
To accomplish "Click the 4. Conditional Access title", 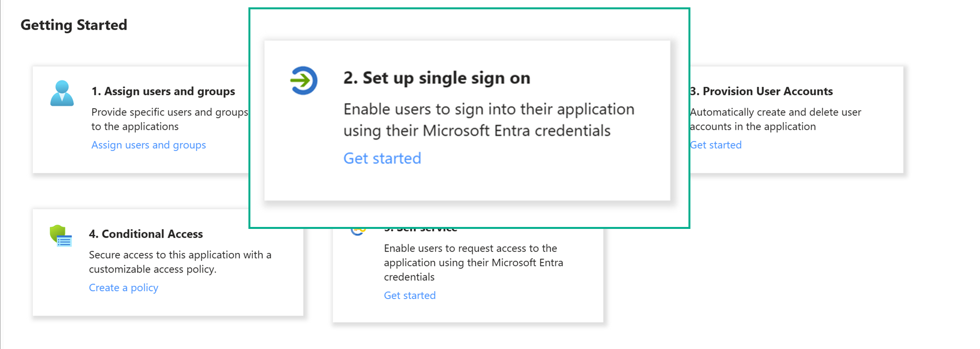I will click(x=146, y=234).
